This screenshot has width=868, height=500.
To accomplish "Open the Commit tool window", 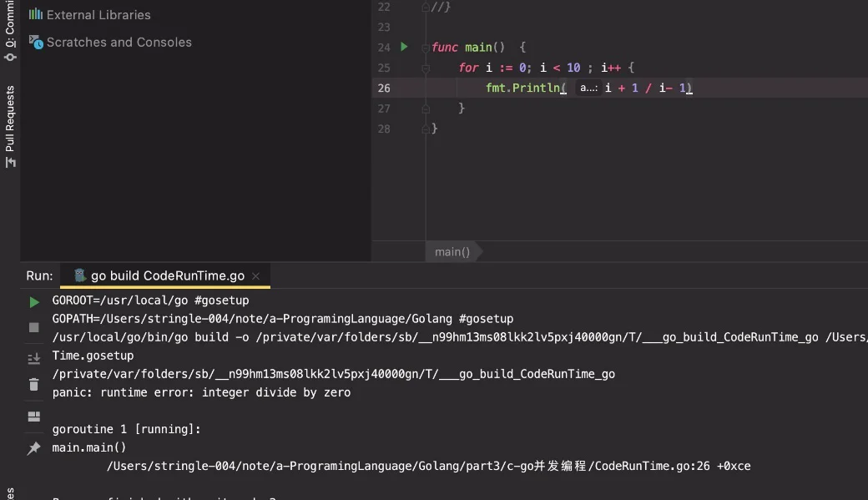I will point(10,30).
